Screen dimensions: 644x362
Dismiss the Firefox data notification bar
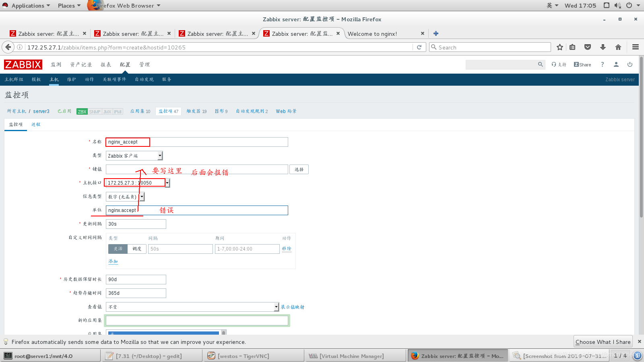(x=640, y=341)
